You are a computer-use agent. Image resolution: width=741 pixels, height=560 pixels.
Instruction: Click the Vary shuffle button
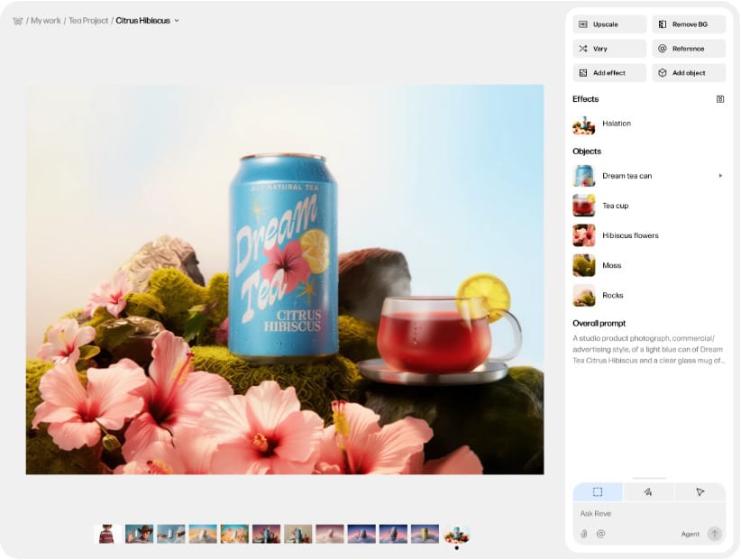pos(609,49)
